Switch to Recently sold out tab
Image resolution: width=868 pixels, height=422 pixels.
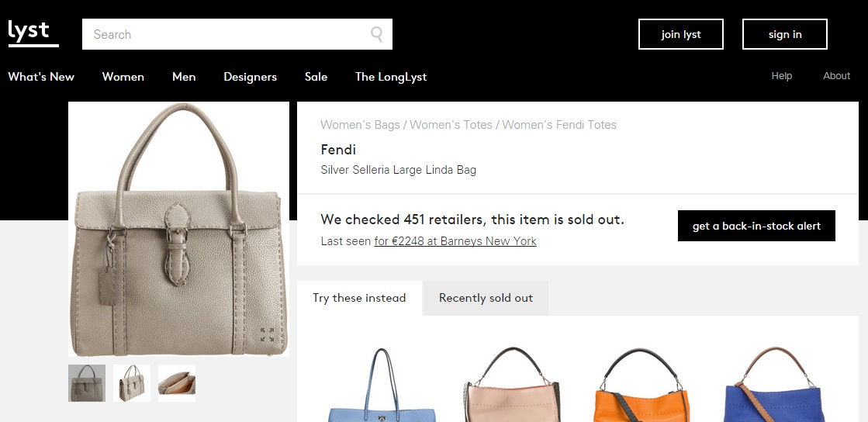tap(486, 298)
